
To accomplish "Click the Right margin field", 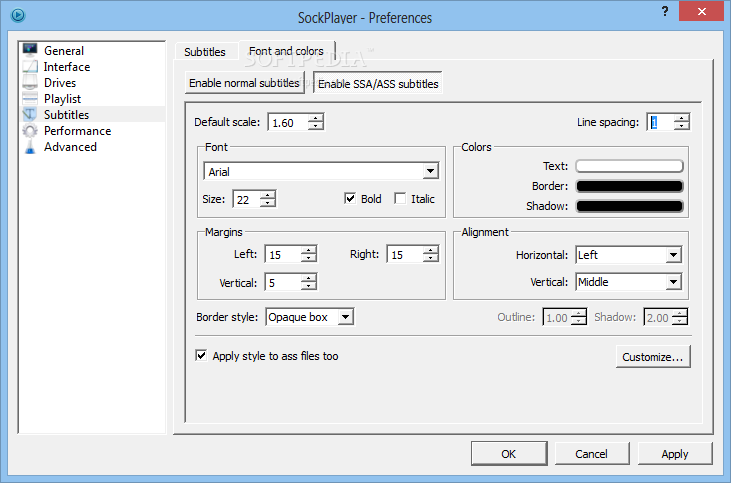I will tap(405, 255).
